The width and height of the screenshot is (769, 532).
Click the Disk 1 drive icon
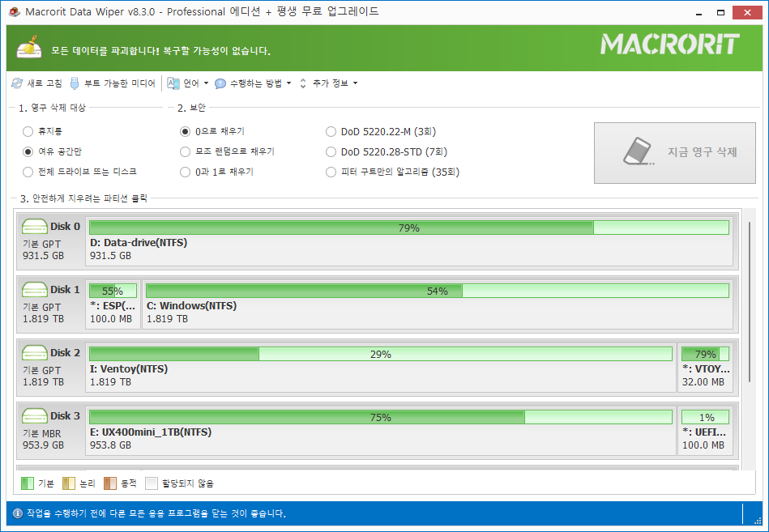(x=35, y=290)
